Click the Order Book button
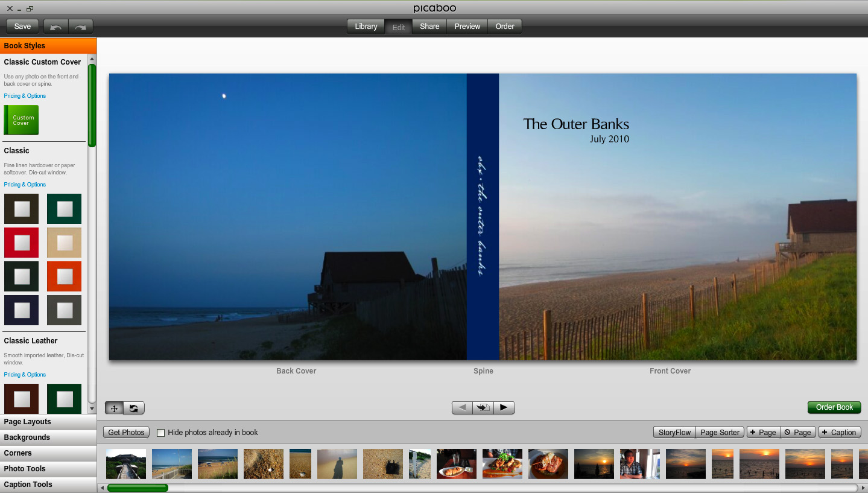The image size is (868, 493). tap(834, 407)
